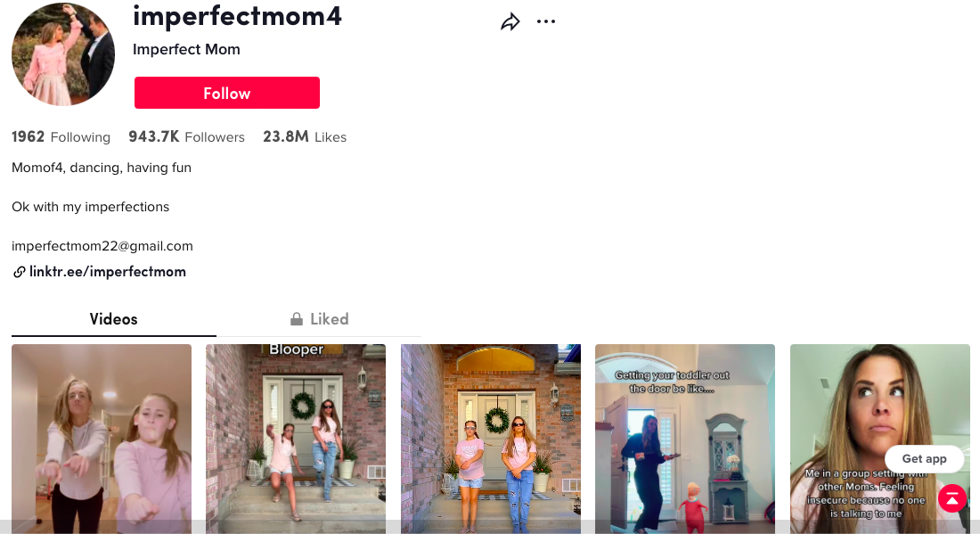980x534 pixels.
Task: Open the three-dot more options menu
Action: (545, 22)
